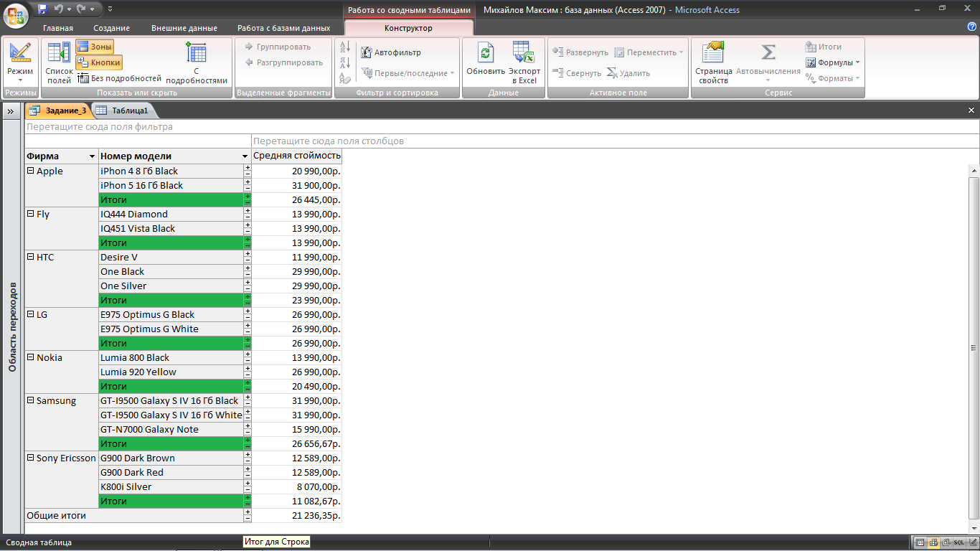
Task: Click the Удалить ribbon button
Action: [x=628, y=73]
